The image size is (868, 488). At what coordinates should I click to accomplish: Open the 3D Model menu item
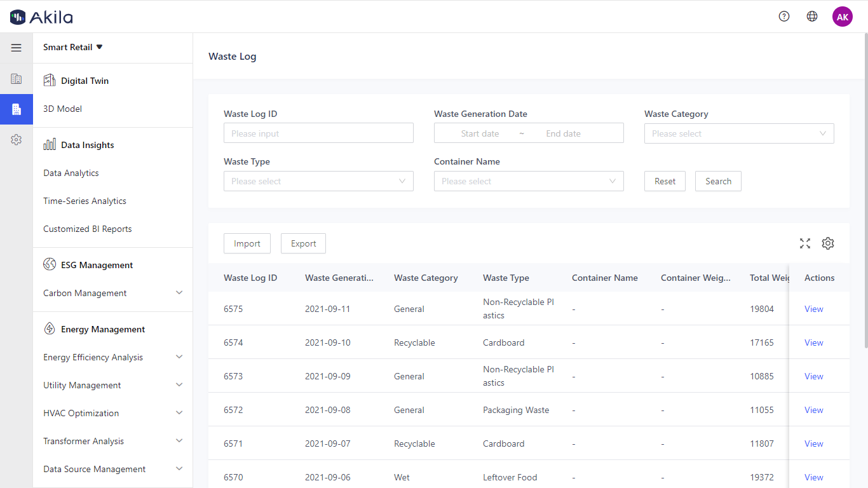coord(62,109)
